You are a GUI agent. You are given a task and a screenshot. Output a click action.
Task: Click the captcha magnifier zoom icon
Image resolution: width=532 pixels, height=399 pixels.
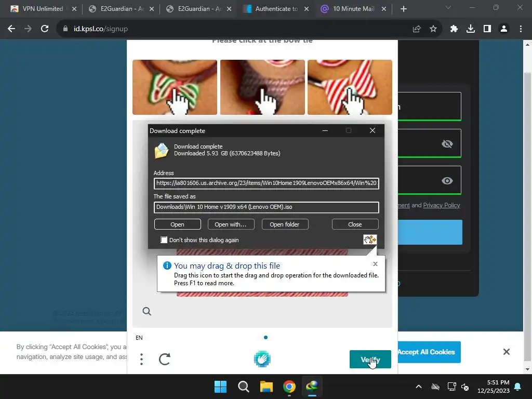pos(147,311)
